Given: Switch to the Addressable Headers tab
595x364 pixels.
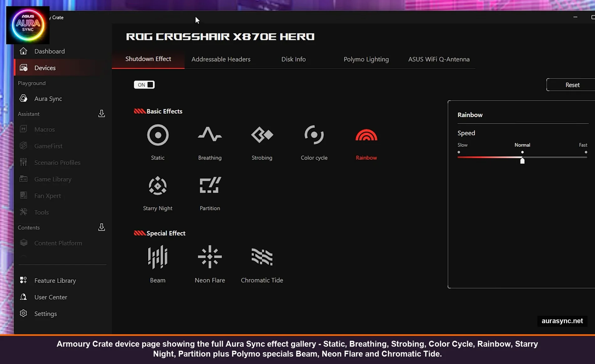Looking at the screenshot, I should pyautogui.click(x=221, y=59).
